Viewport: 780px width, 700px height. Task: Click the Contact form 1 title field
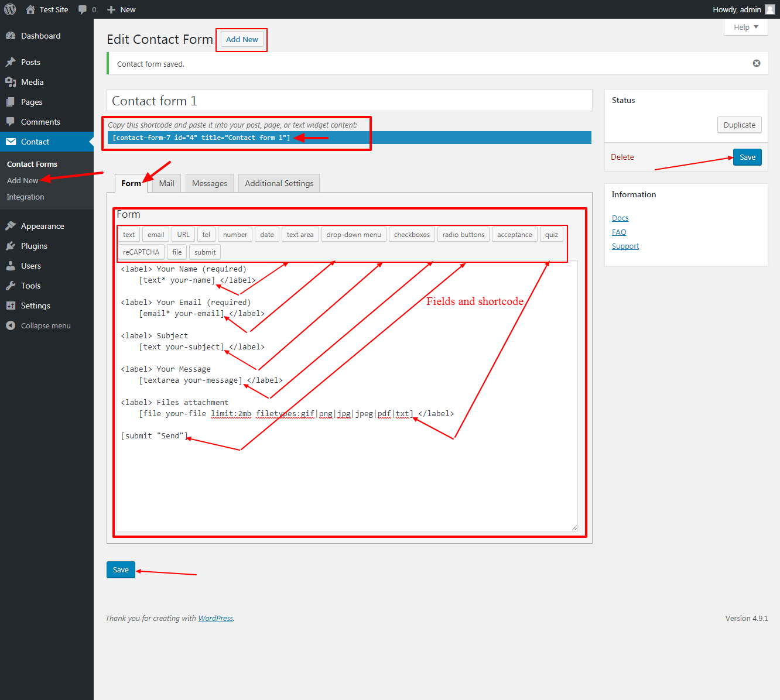[x=350, y=101]
